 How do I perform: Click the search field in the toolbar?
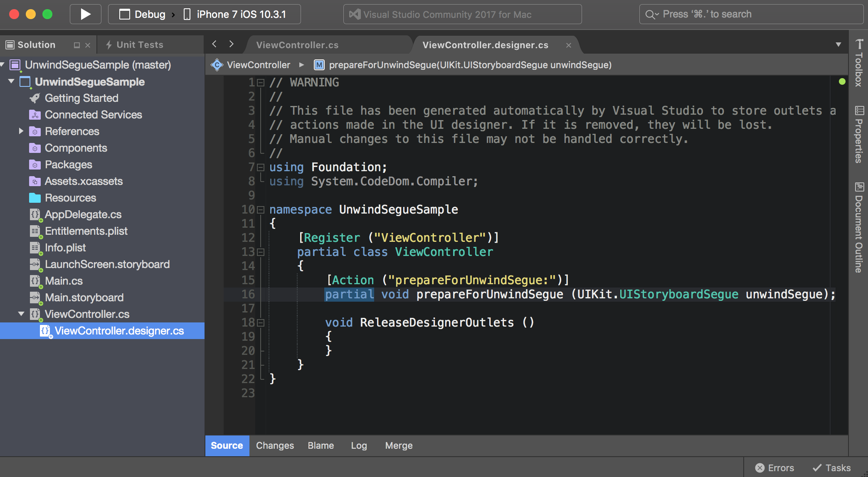pos(751,15)
